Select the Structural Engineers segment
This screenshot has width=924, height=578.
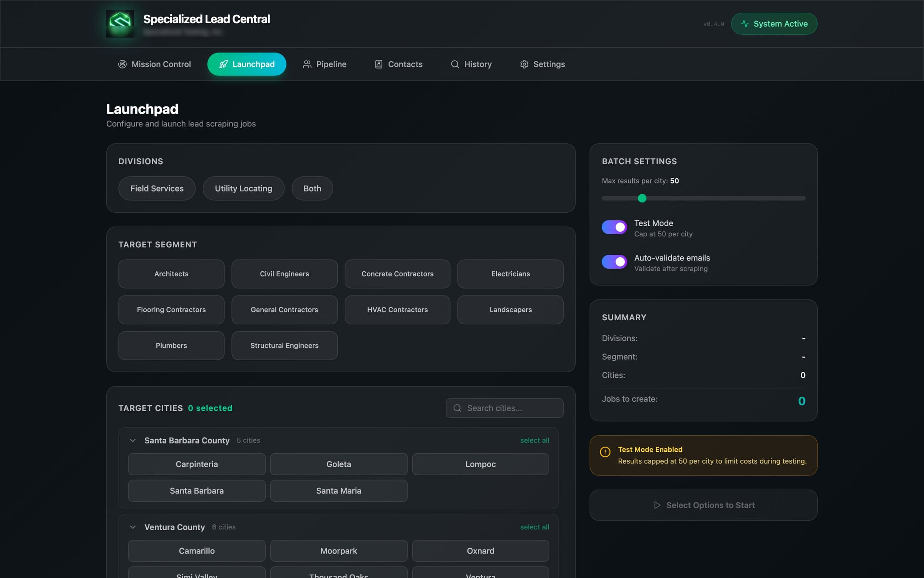pyautogui.click(x=285, y=346)
